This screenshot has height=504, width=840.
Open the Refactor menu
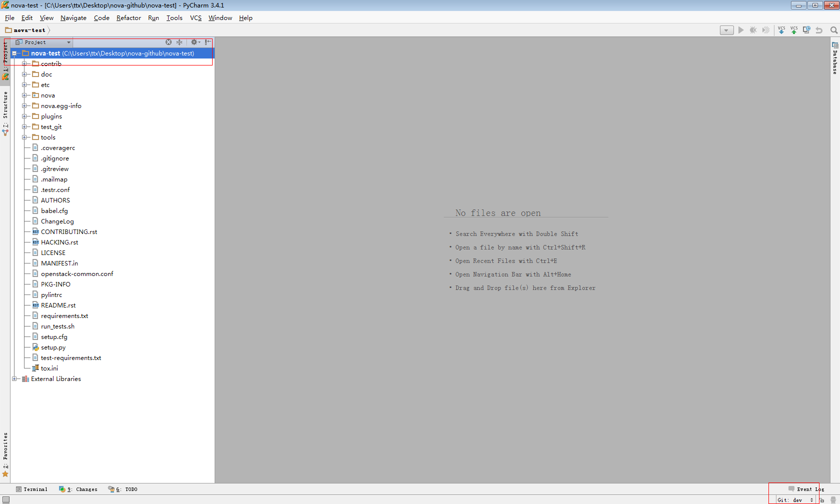point(129,18)
